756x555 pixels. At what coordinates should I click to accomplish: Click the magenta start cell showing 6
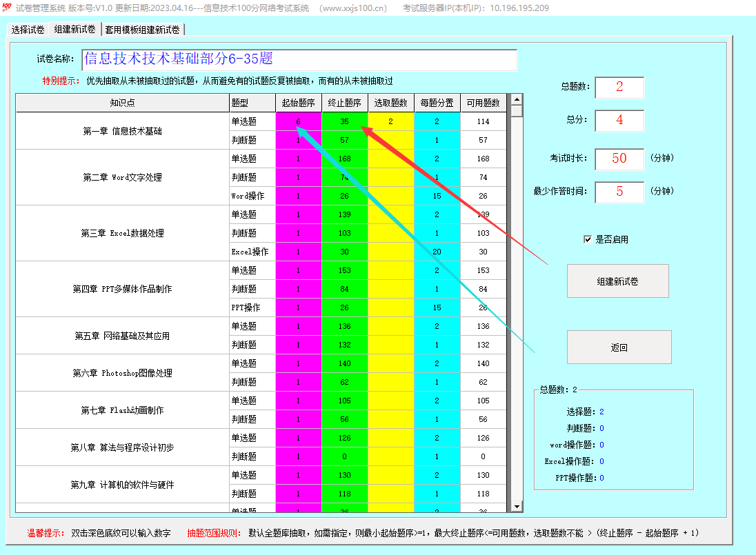click(299, 121)
